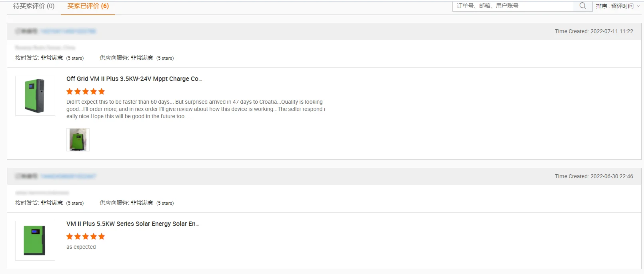Open the 排序: 留评时间 sort dropdown
Image resolution: width=644 pixels, height=274 pixels.
click(x=617, y=6)
